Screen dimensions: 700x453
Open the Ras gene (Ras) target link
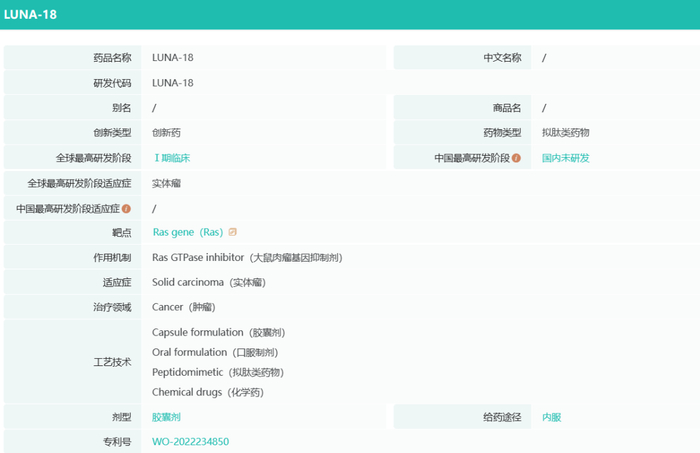coord(188,232)
